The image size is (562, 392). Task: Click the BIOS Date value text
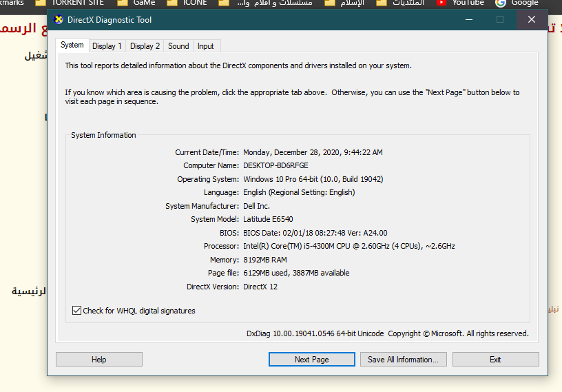pyautogui.click(x=315, y=233)
